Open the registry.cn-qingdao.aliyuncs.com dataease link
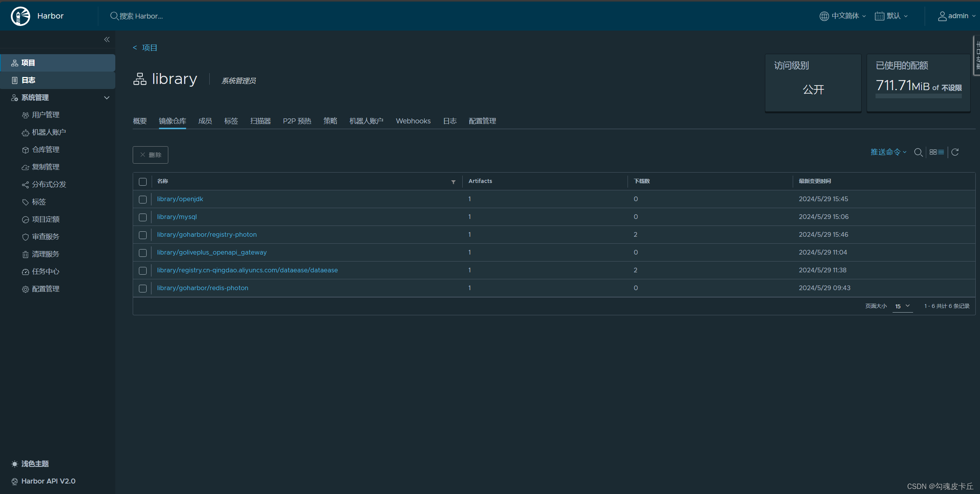This screenshot has width=980, height=494. click(x=247, y=270)
